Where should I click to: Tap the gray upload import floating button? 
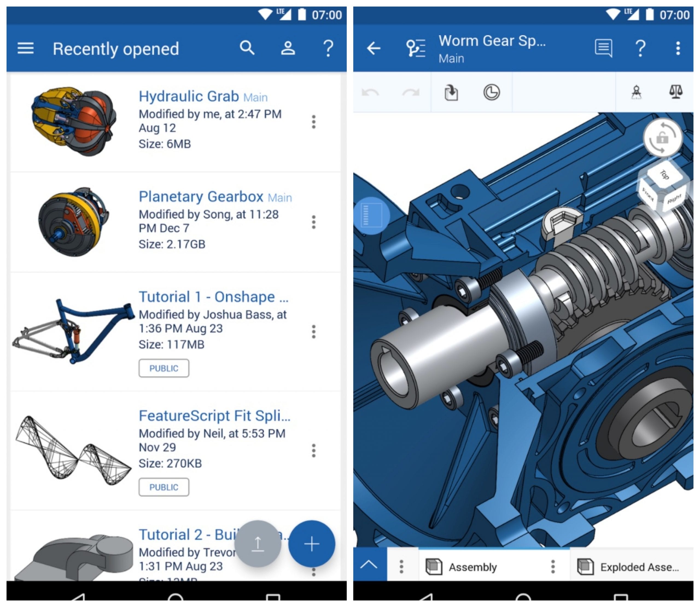258,544
